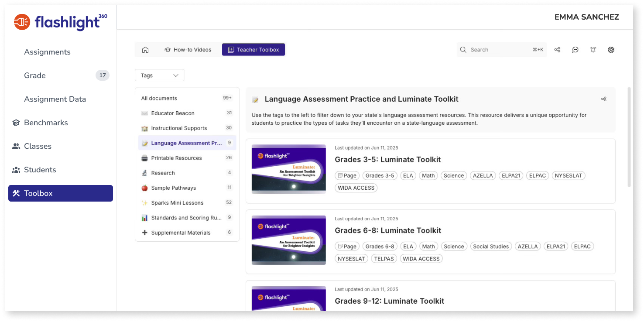The width and height of the screenshot is (644, 322).
Task: Open the settings gear icon
Action: [x=611, y=50]
